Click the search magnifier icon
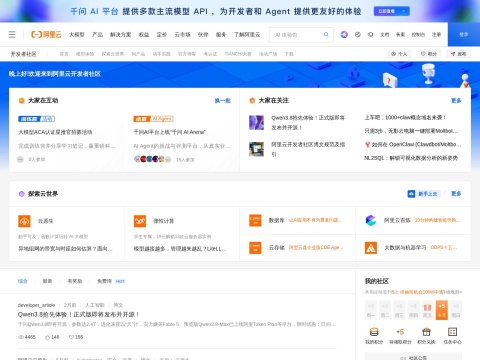 click(326, 34)
